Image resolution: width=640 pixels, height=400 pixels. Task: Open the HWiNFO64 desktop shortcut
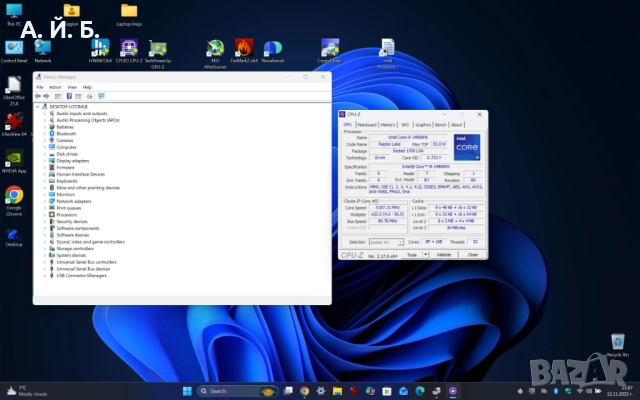(100, 48)
